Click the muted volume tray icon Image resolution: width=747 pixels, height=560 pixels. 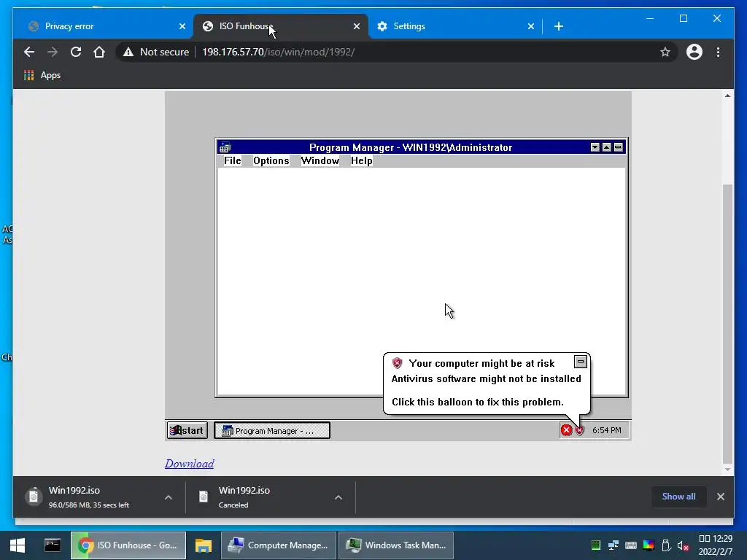point(683,545)
